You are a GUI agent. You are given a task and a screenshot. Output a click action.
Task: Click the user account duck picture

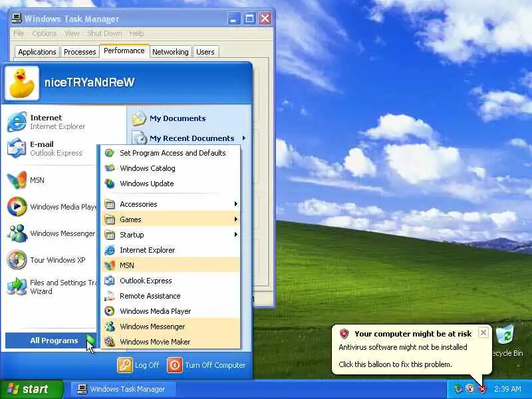pos(22,83)
